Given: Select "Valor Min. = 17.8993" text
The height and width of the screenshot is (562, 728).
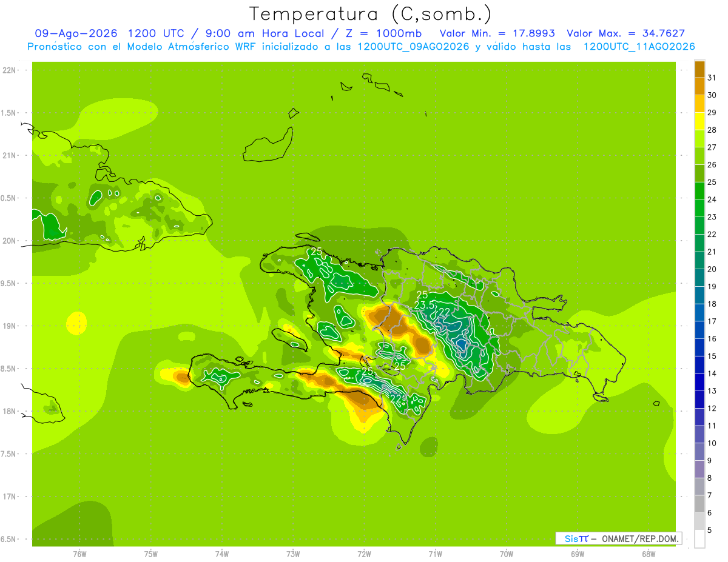Looking at the screenshot, I should pos(497,33).
